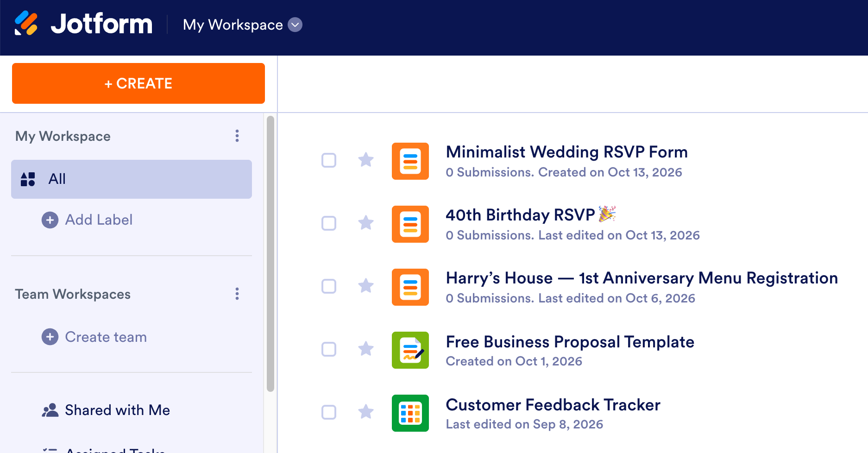Click the 40th Birthday RSVP form icon
Screen dimensions: 868x453
(x=410, y=224)
